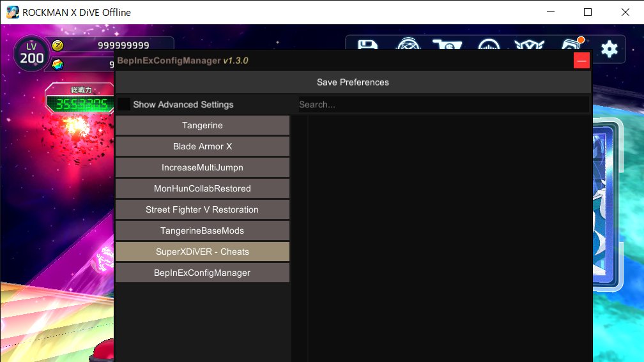Maximize the ROCKMAN X DiVE window
The height and width of the screenshot is (362, 644).
coord(588,12)
